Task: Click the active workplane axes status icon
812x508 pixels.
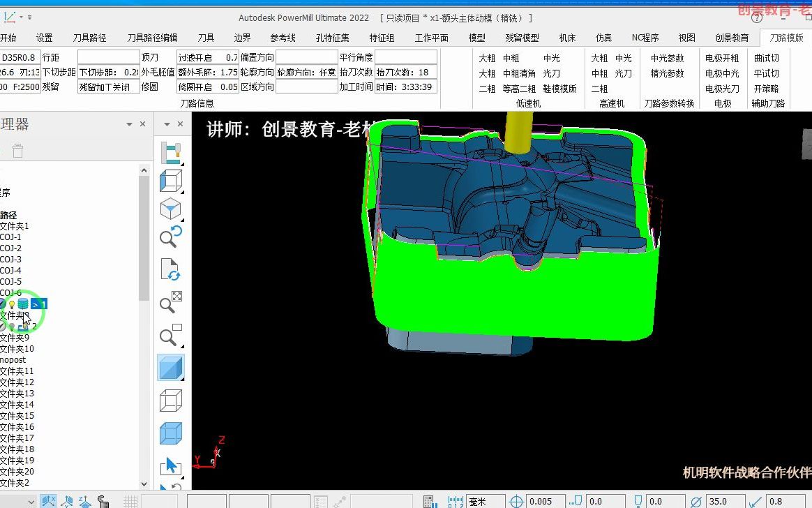Action: (x=48, y=501)
